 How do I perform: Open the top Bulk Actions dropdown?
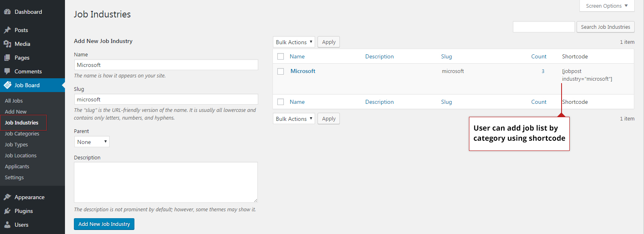click(294, 42)
